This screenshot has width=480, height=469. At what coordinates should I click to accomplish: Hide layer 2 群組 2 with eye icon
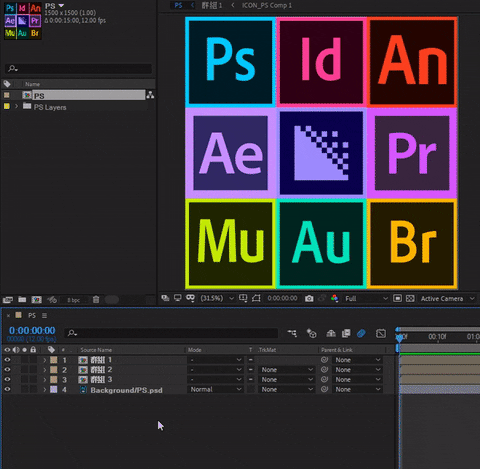click(x=7, y=370)
